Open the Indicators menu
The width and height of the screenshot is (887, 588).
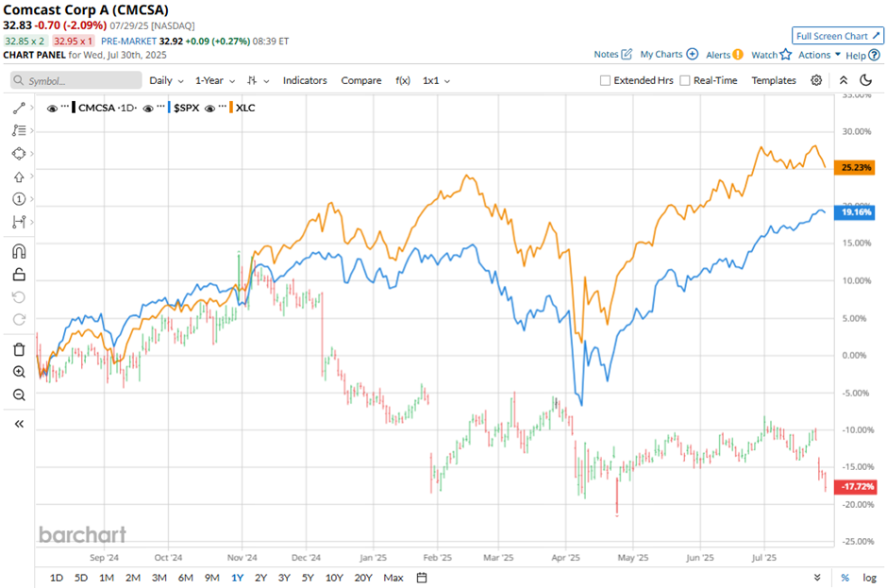pos(305,80)
